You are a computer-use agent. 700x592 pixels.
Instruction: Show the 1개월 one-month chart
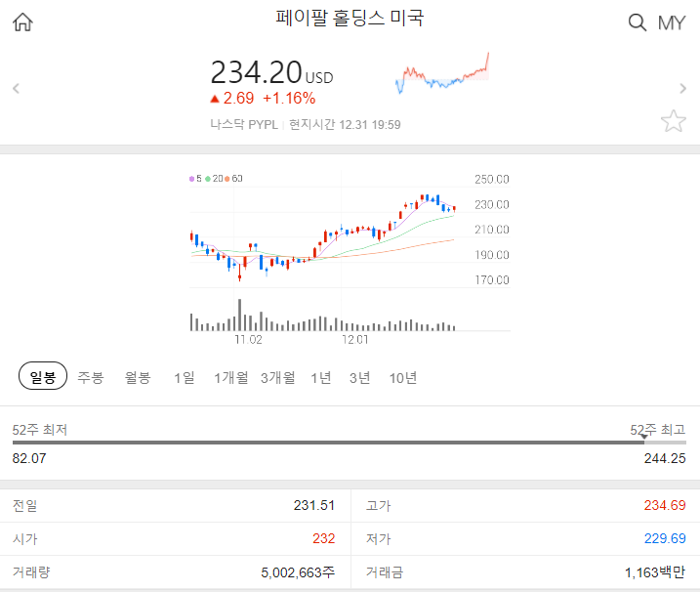point(230,377)
